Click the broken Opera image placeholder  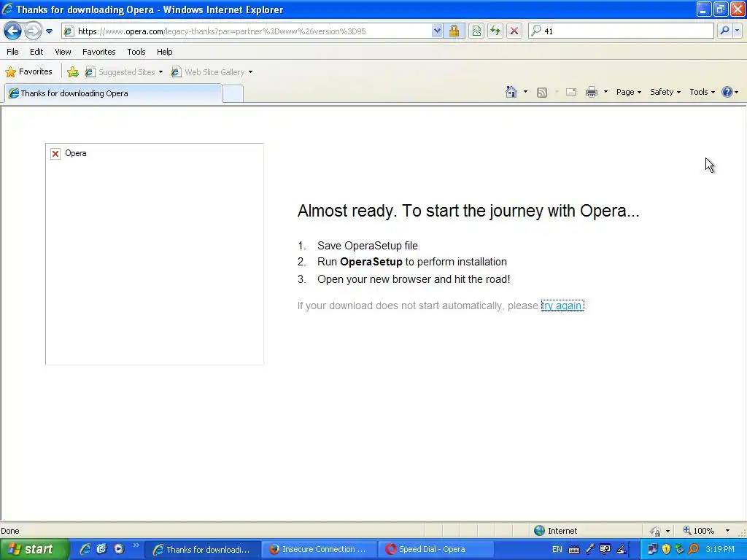(155, 254)
